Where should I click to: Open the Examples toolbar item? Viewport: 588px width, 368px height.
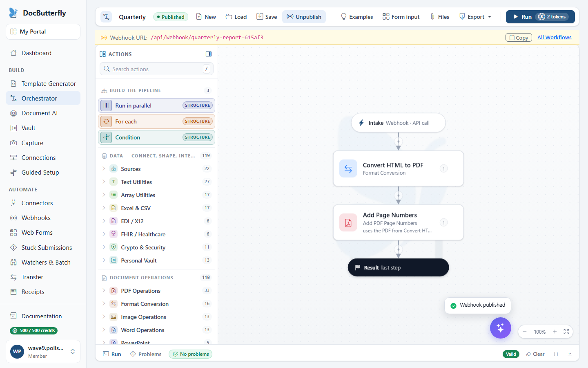pyautogui.click(x=357, y=17)
